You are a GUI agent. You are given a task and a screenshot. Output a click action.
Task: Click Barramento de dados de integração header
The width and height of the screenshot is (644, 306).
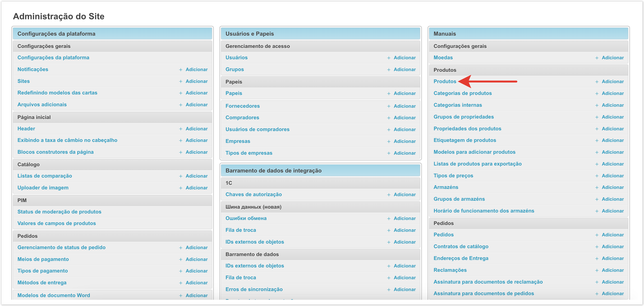click(273, 171)
